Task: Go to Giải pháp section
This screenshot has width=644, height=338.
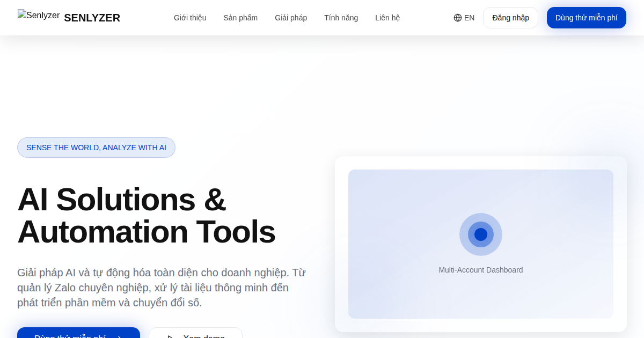Action: click(291, 18)
